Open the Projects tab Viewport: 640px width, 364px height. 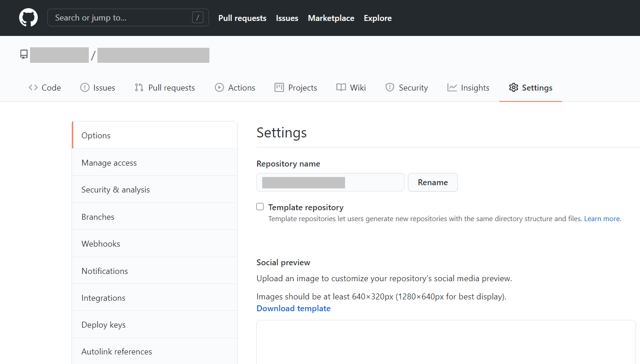click(296, 88)
